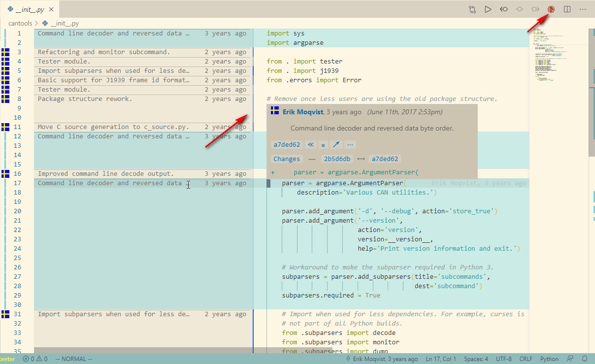Click the flag avatar beside line 16

pyautogui.click(x=5, y=173)
